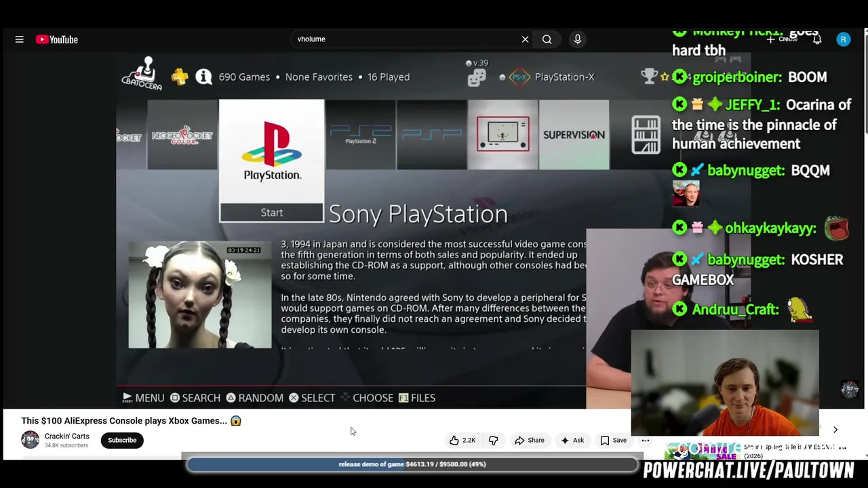The height and width of the screenshot is (488, 868).
Task: Like the video with thumbs up
Action: (462, 441)
